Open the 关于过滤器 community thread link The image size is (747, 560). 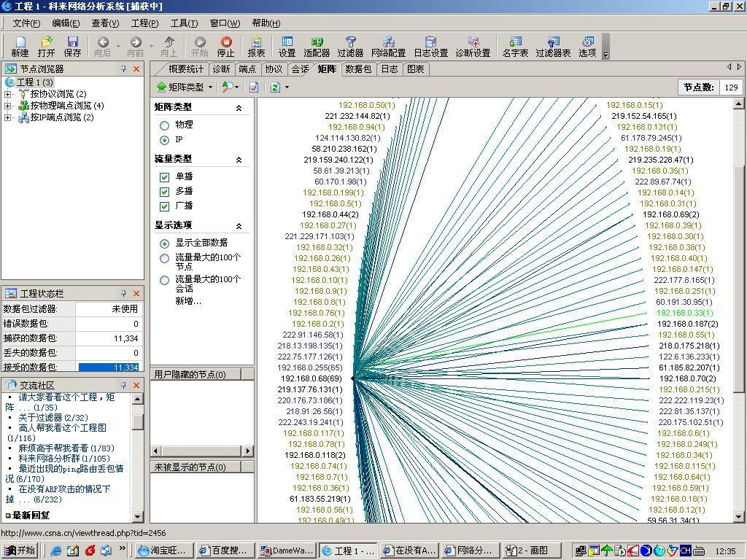pos(40,418)
